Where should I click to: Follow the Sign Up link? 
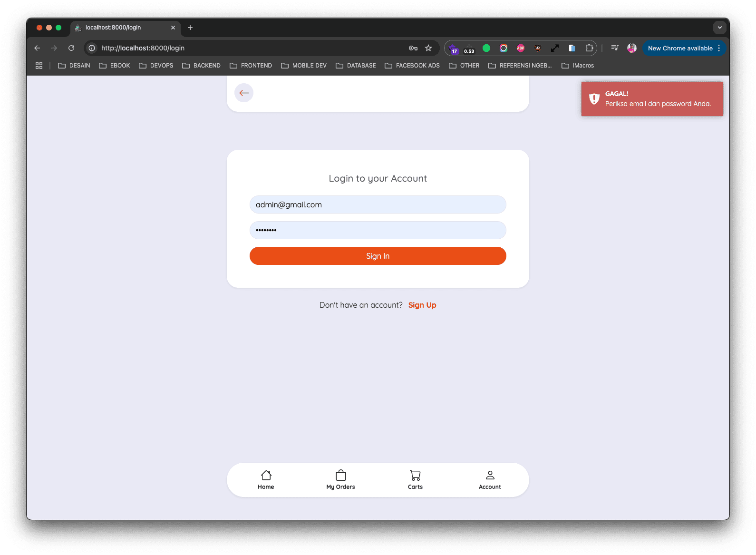pos(422,305)
